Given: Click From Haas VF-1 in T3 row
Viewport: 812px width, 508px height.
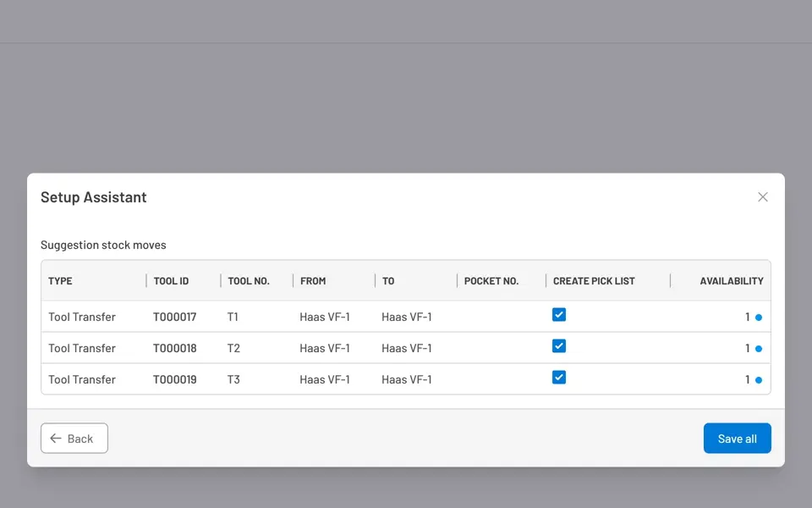Looking at the screenshot, I should point(325,379).
